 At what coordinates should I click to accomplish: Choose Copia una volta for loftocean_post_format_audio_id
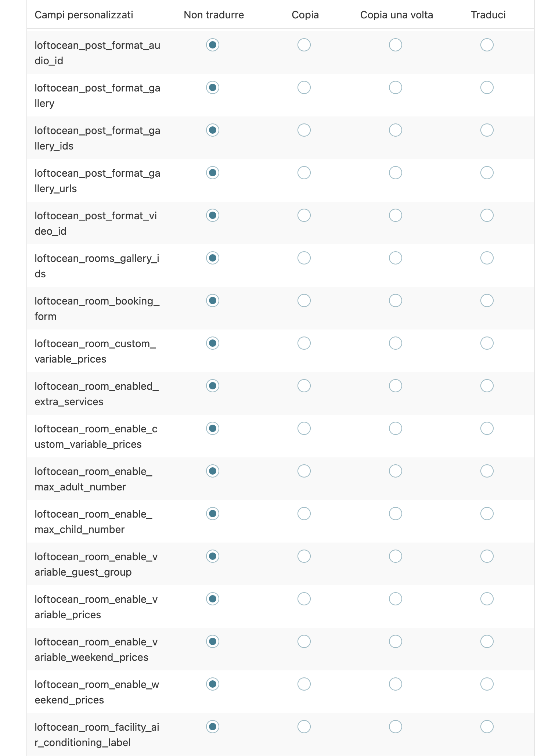[396, 45]
